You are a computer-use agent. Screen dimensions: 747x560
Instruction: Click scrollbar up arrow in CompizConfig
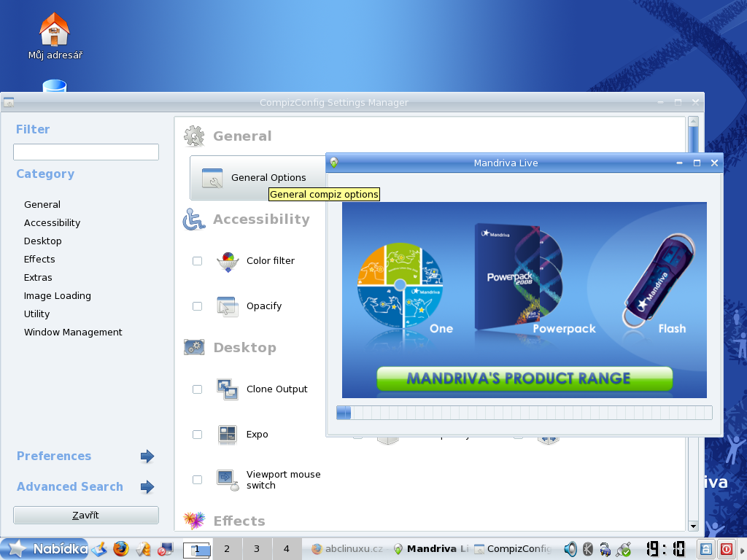[693, 122]
